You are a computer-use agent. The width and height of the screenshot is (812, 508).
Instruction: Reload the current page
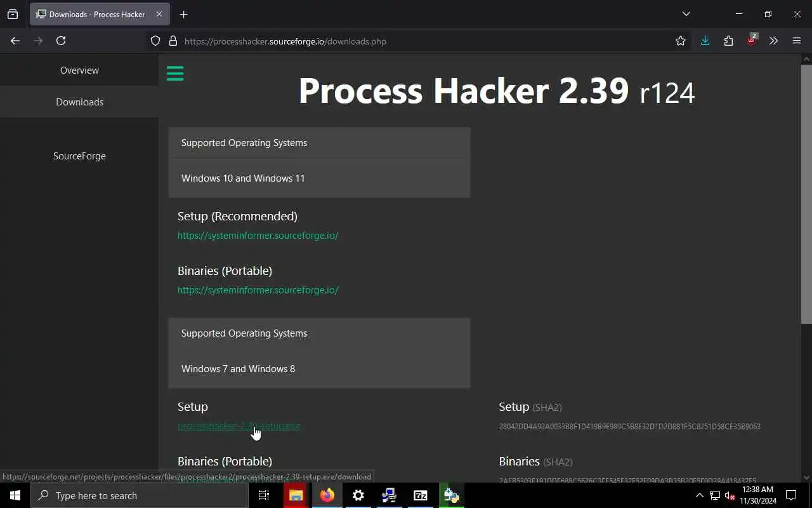click(x=61, y=41)
